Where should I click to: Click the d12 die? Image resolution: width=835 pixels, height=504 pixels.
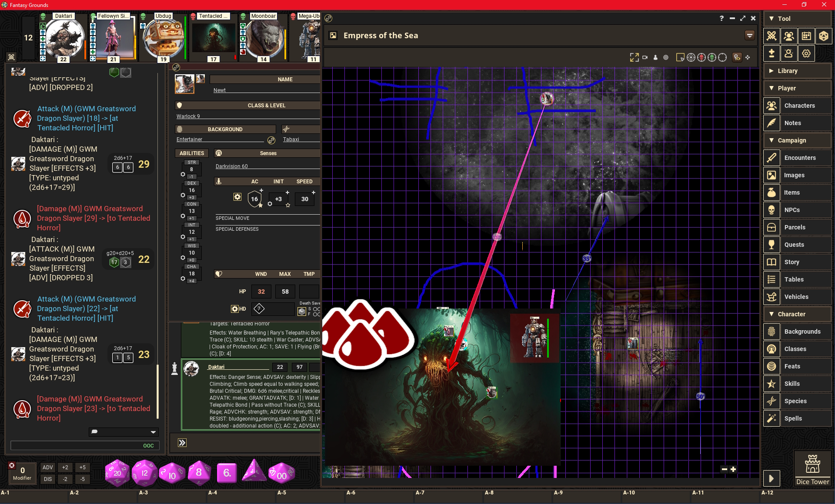point(144,473)
